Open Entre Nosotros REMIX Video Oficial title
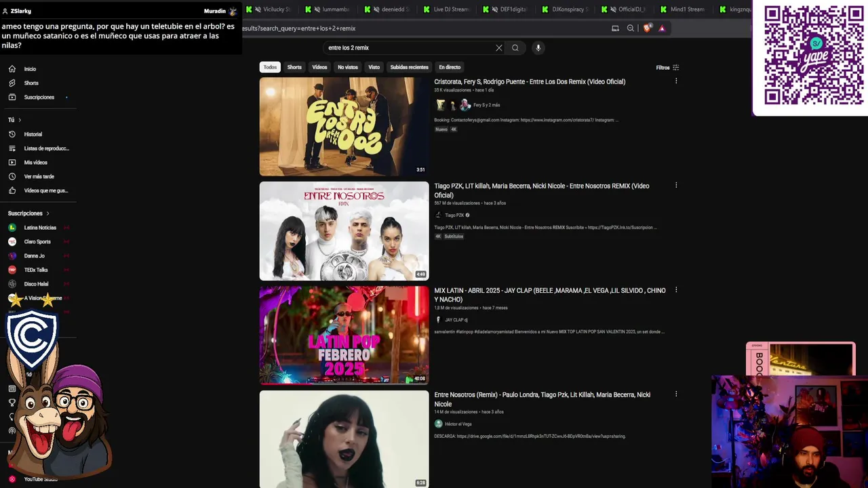This screenshot has width=868, height=488. pyautogui.click(x=542, y=190)
